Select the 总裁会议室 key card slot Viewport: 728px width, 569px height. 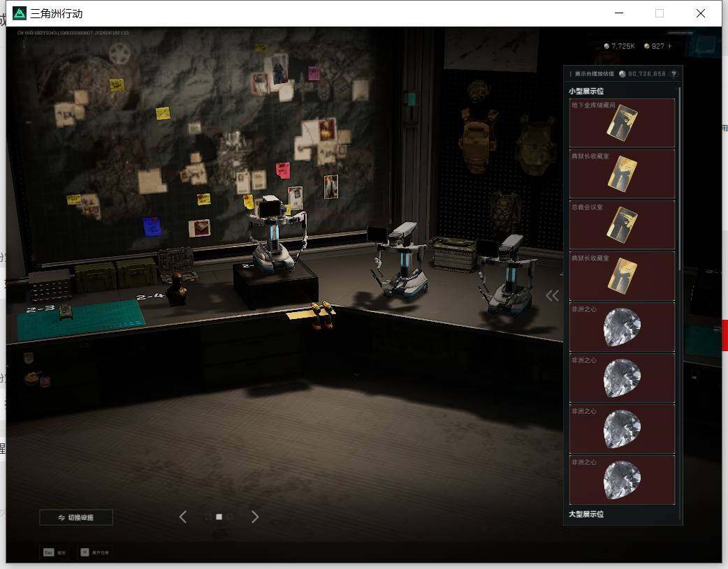[622, 225]
